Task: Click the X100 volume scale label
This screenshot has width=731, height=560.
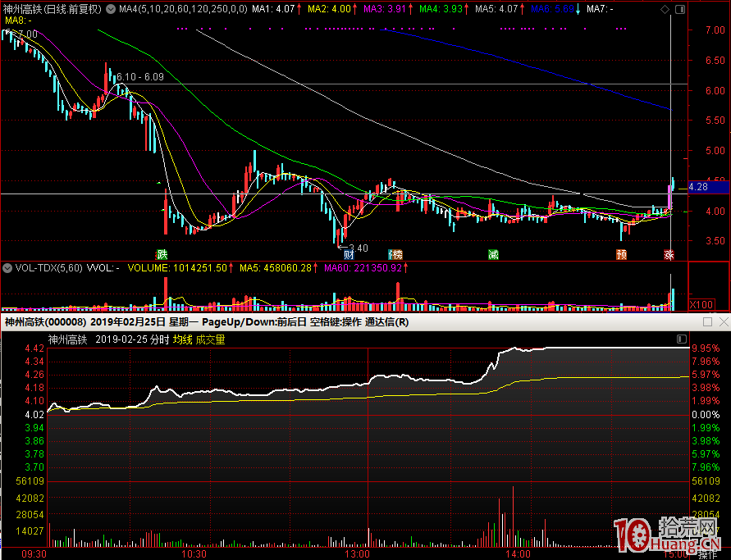Action: click(x=701, y=305)
